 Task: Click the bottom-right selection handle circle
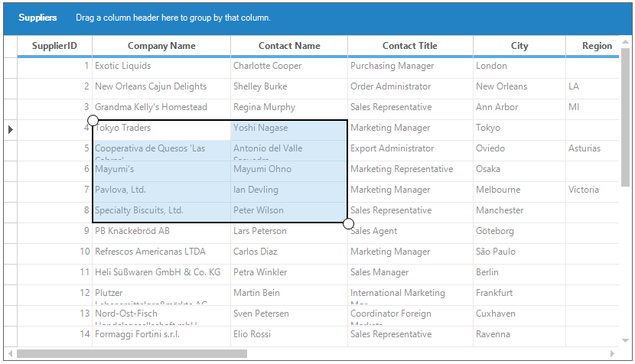tap(348, 223)
